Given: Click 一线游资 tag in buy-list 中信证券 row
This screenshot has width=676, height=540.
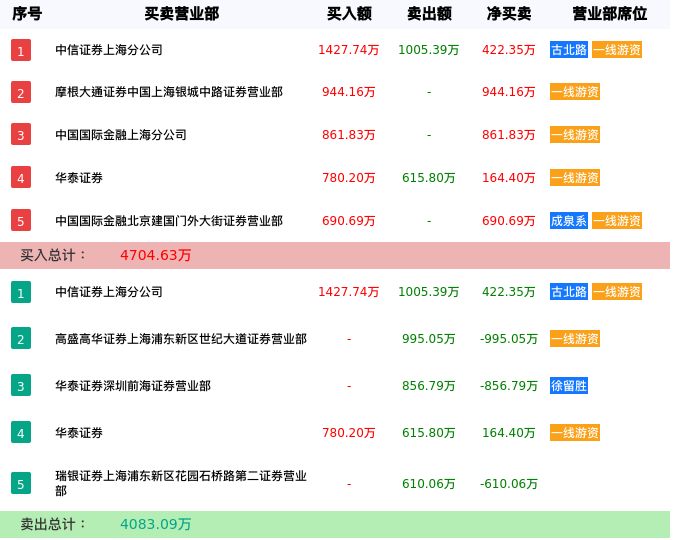Looking at the screenshot, I should click(x=617, y=50).
